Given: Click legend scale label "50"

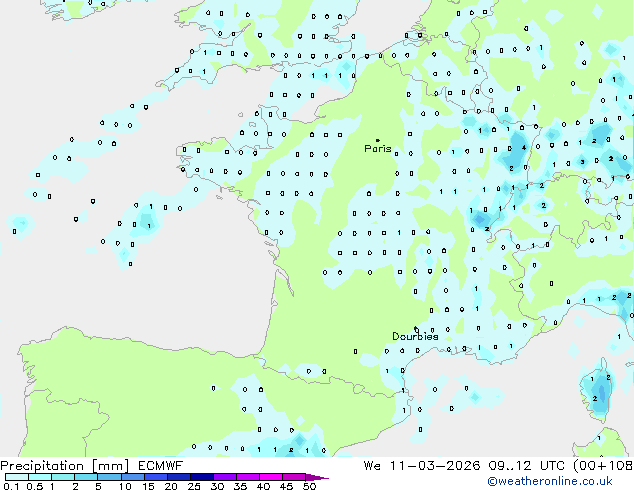Looking at the screenshot, I should pyautogui.click(x=309, y=486).
